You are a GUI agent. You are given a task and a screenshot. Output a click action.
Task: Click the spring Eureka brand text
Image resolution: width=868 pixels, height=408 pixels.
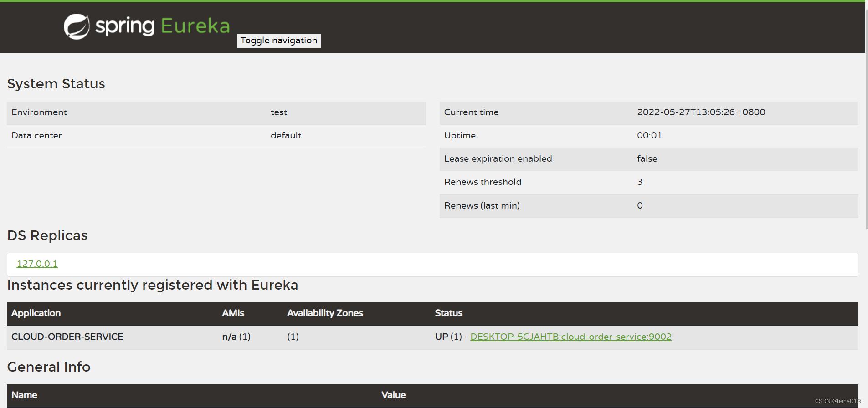(x=163, y=26)
